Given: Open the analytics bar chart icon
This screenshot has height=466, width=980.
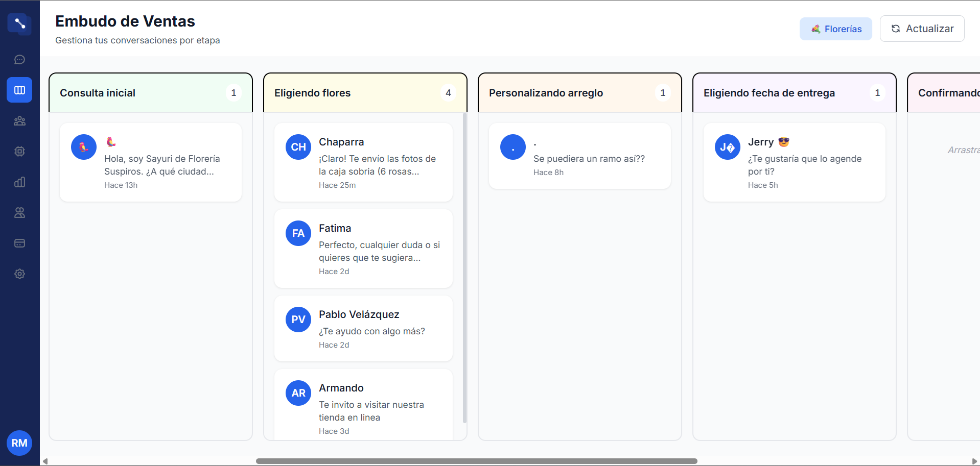Looking at the screenshot, I should click(19, 182).
